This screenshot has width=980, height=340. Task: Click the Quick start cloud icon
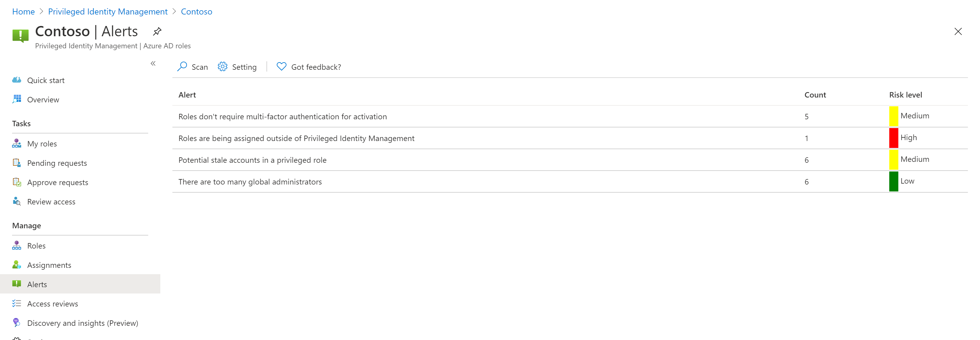tap(17, 80)
